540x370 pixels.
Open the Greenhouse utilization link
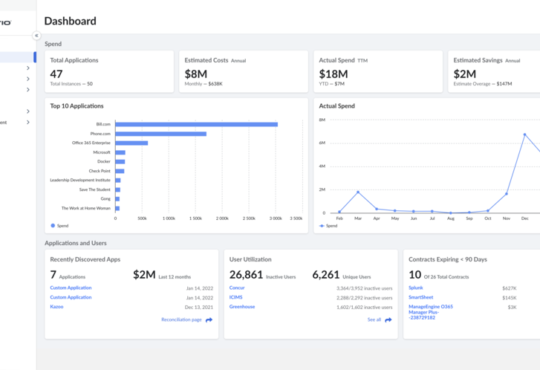coord(242,307)
